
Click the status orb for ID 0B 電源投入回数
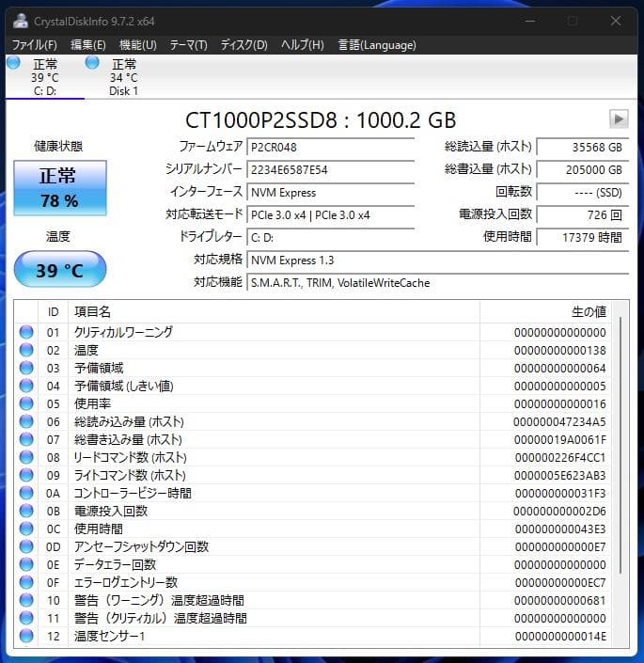pyautogui.click(x=26, y=511)
